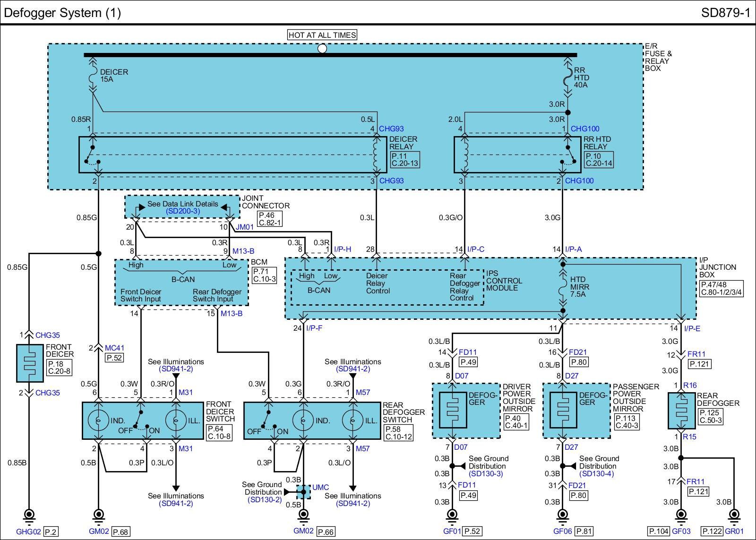Open the SD200-3 Data Link Details link
This screenshot has height=540, width=756.
[182, 211]
